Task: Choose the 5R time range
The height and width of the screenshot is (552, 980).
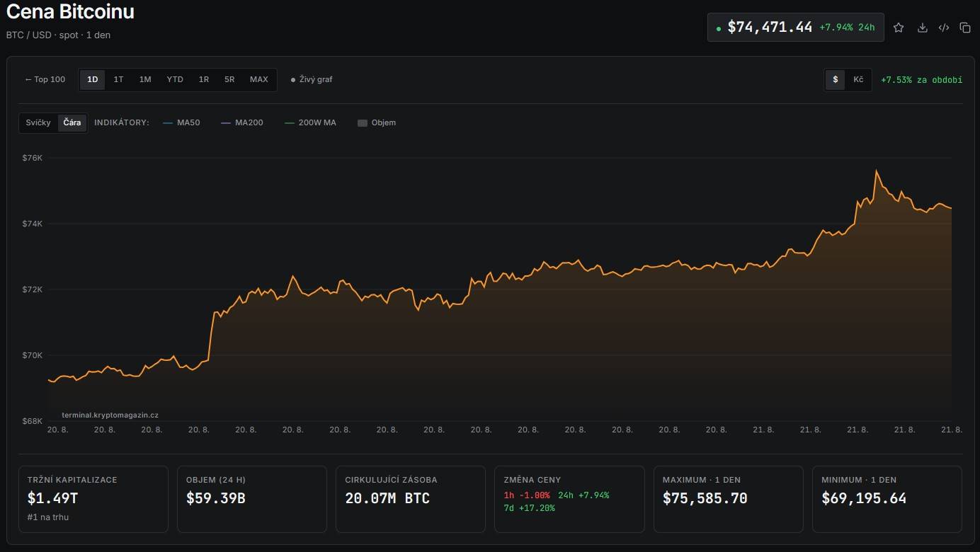Action: [229, 79]
